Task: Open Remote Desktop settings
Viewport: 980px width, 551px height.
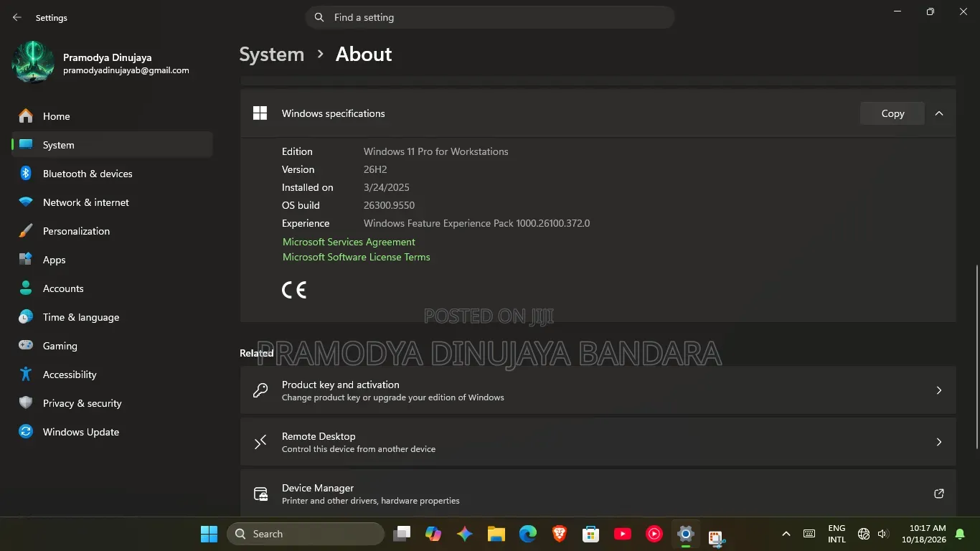Action: 598,442
